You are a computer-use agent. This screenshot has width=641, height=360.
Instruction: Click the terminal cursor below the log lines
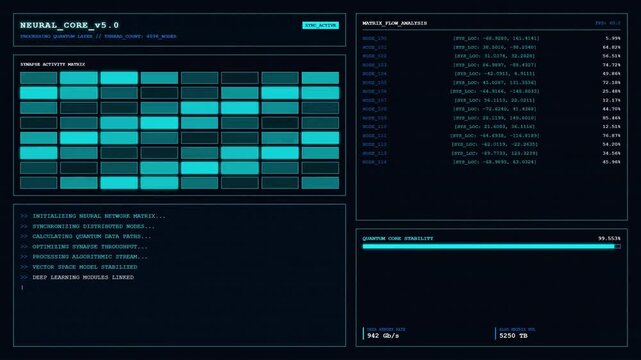(x=22, y=288)
